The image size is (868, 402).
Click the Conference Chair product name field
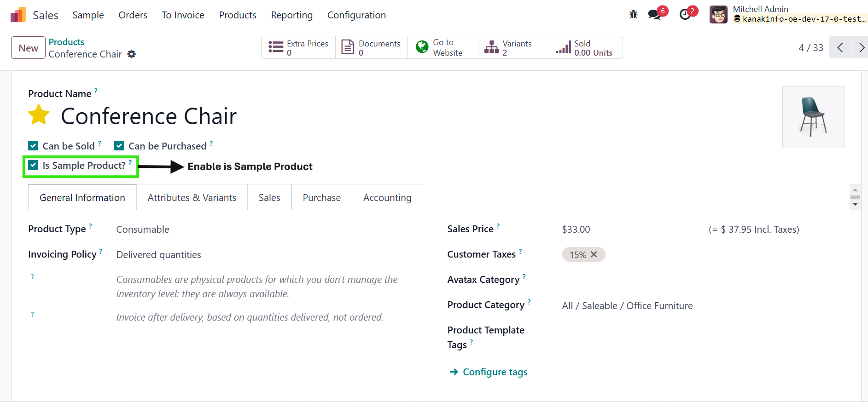point(149,116)
